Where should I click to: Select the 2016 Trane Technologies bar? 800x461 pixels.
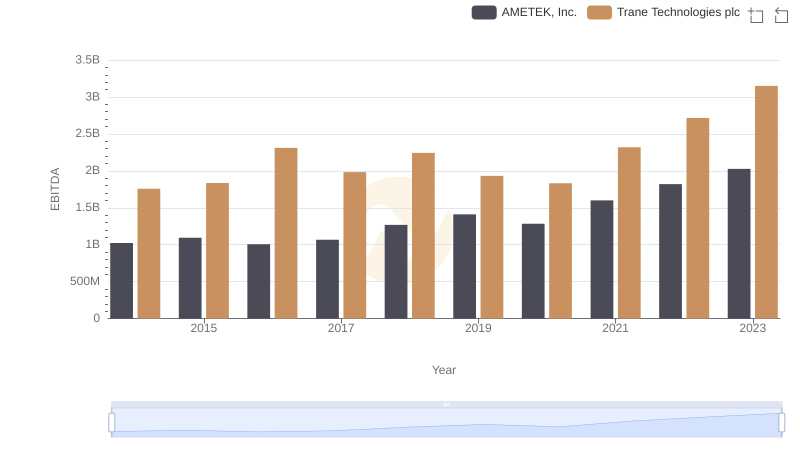coord(286,233)
